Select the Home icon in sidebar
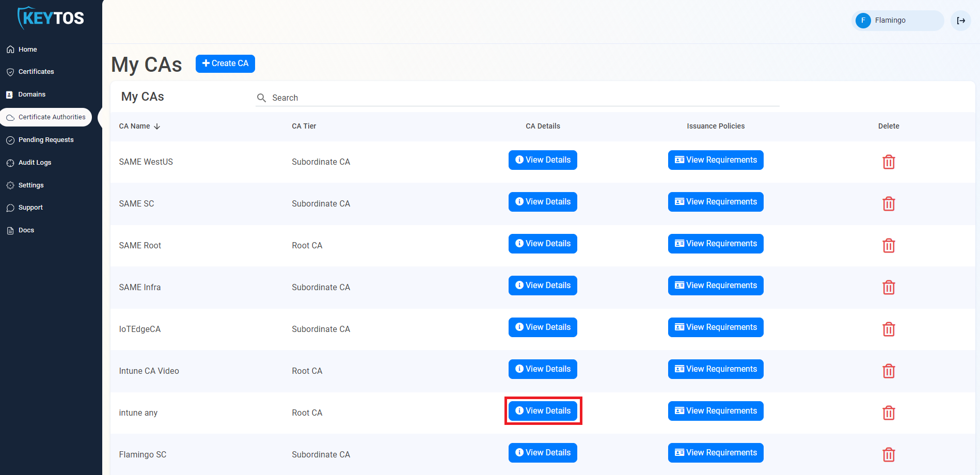This screenshot has width=980, height=475. (x=10, y=49)
